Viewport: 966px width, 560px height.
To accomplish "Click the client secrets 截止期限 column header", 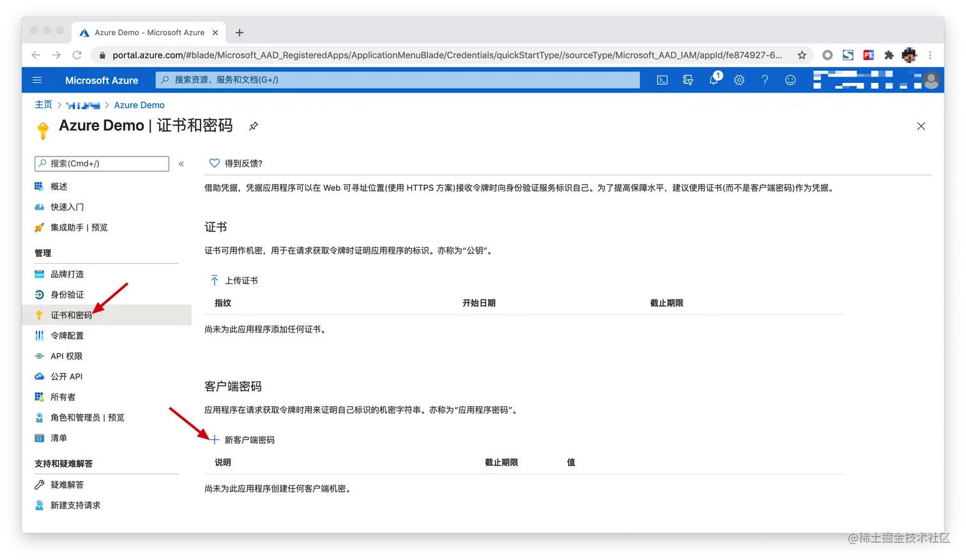I will pyautogui.click(x=502, y=462).
